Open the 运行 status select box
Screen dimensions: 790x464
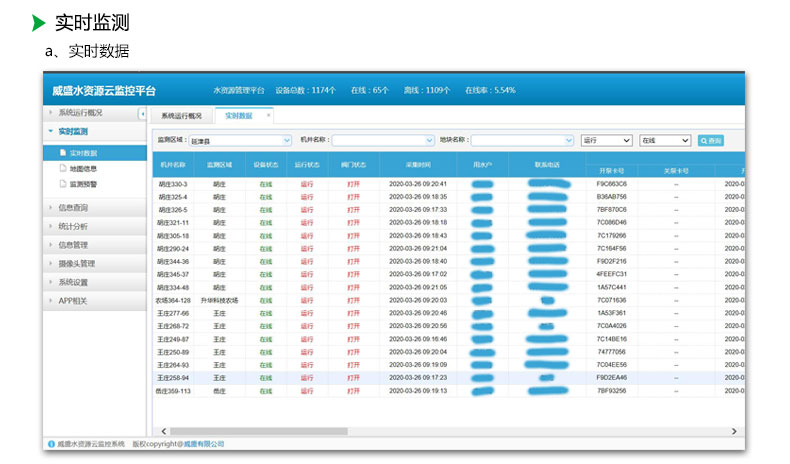click(x=606, y=141)
